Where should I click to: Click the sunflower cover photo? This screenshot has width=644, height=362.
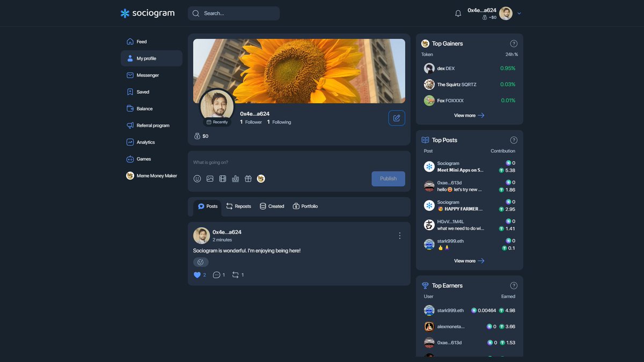(299, 71)
